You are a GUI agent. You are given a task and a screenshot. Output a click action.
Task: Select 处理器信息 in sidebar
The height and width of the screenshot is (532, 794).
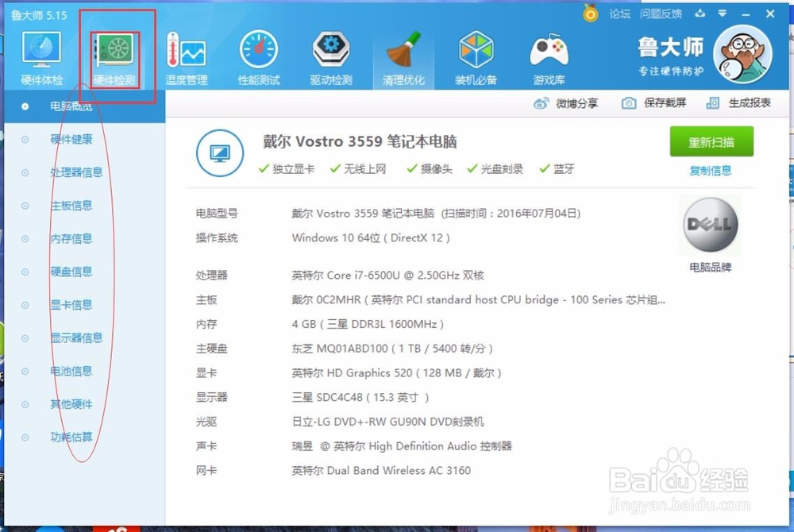point(76,172)
